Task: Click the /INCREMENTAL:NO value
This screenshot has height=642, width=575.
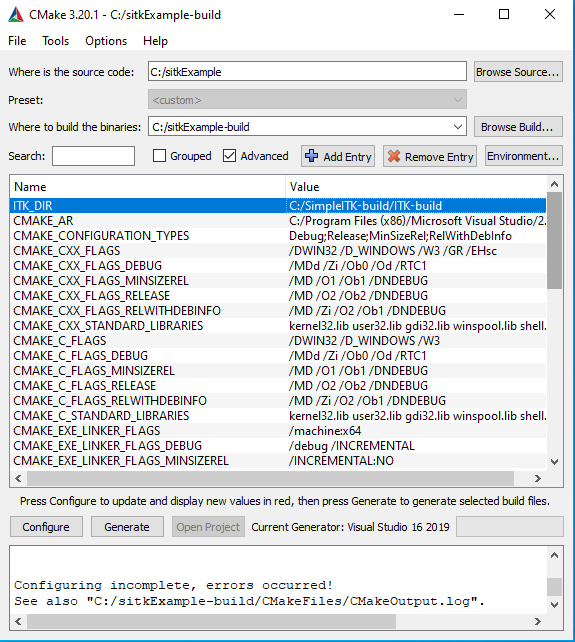Action: coord(341,461)
